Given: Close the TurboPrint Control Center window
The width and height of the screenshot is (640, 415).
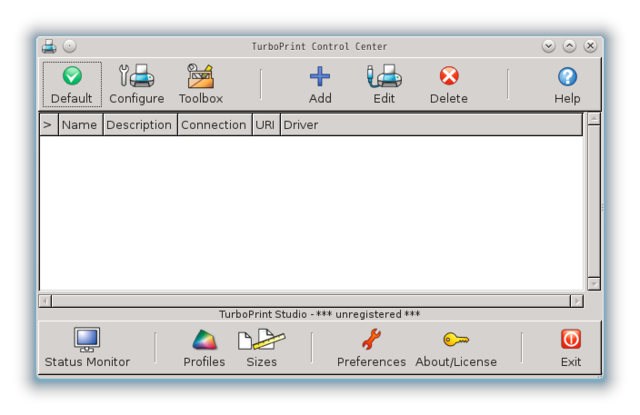Looking at the screenshot, I should tap(590, 46).
